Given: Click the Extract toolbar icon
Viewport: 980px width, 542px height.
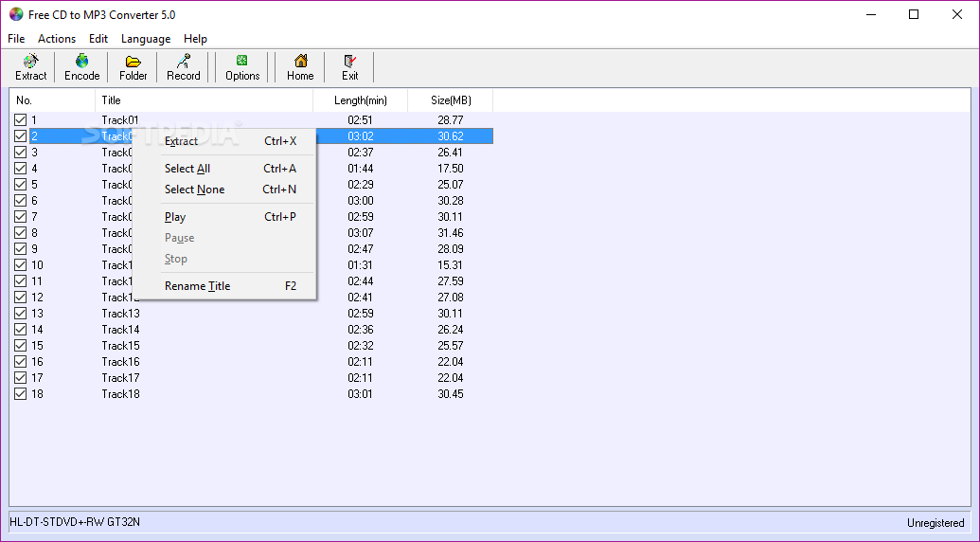Looking at the screenshot, I should point(30,67).
